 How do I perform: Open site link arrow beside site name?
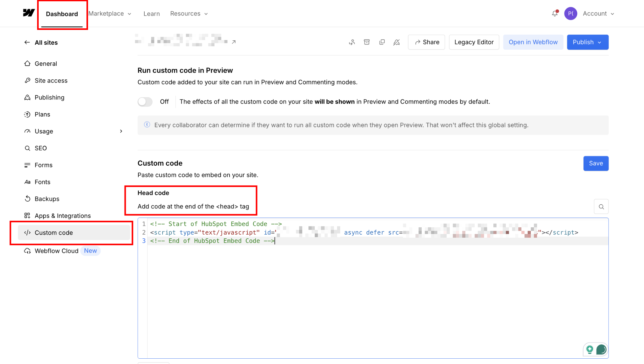click(234, 42)
